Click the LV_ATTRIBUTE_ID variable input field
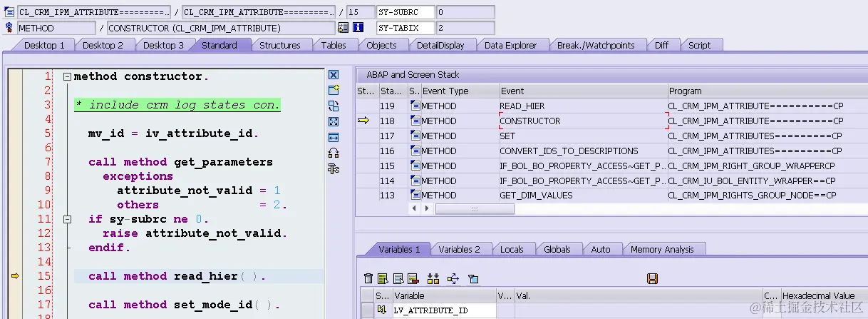Screen dimensions: 868x319 (444, 310)
